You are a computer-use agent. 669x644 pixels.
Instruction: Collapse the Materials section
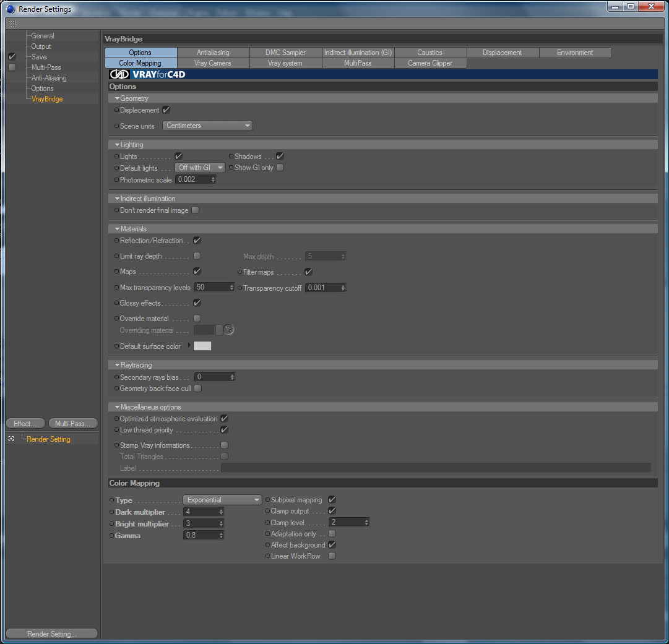click(x=118, y=229)
